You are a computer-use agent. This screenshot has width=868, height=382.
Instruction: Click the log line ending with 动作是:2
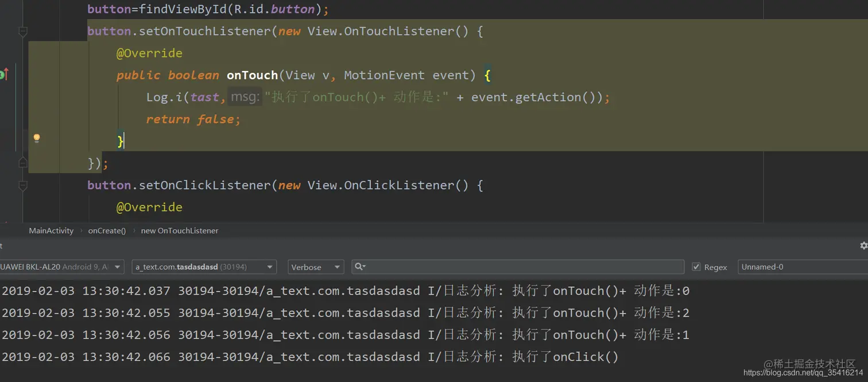click(x=346, y=313)
